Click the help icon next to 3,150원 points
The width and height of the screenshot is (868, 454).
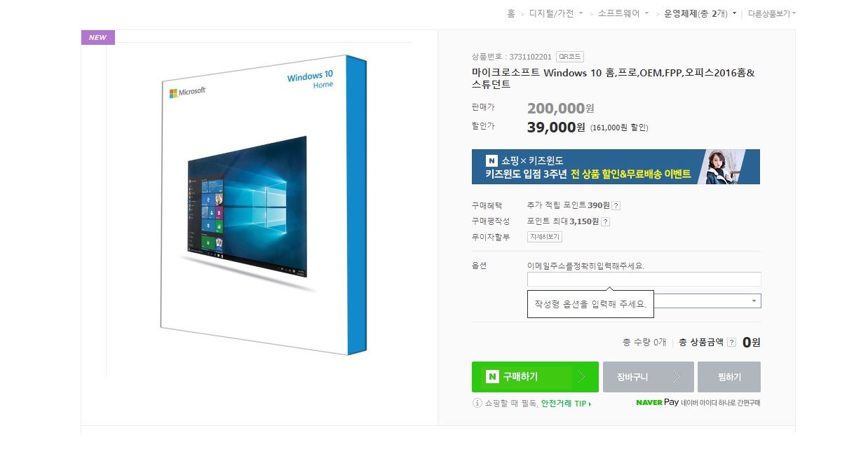(605, 222)
